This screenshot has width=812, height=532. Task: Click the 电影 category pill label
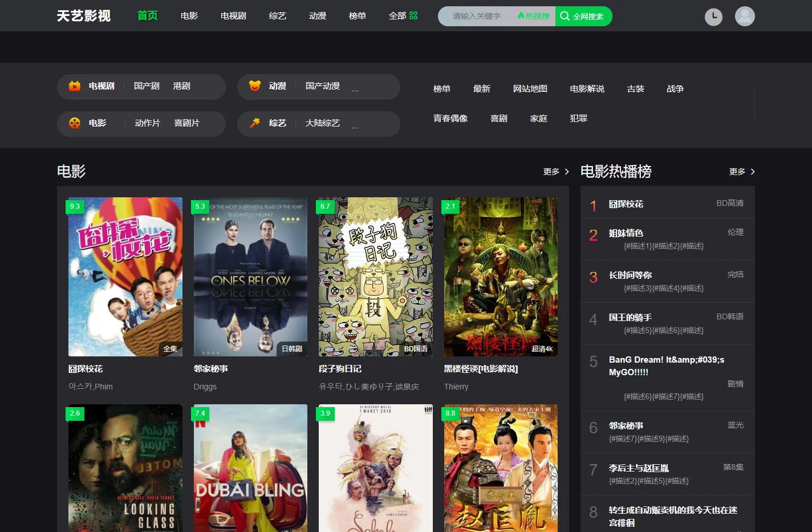98,123
